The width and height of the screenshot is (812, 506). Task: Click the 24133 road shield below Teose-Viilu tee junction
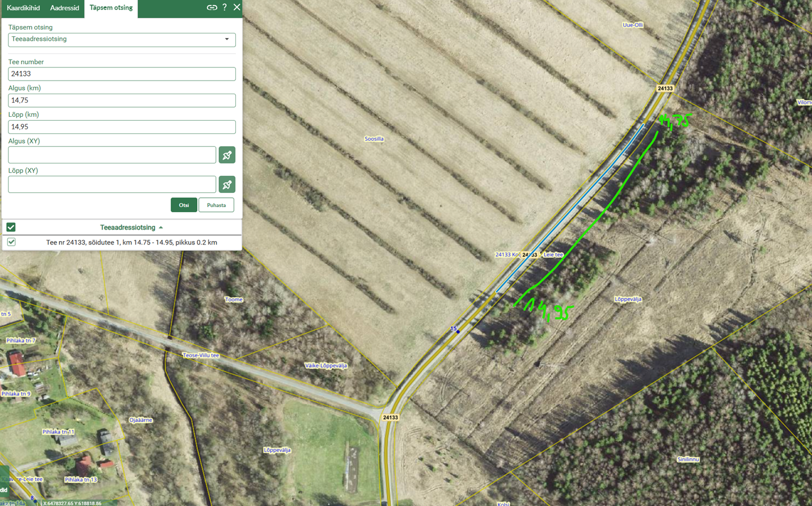(390, 418)
